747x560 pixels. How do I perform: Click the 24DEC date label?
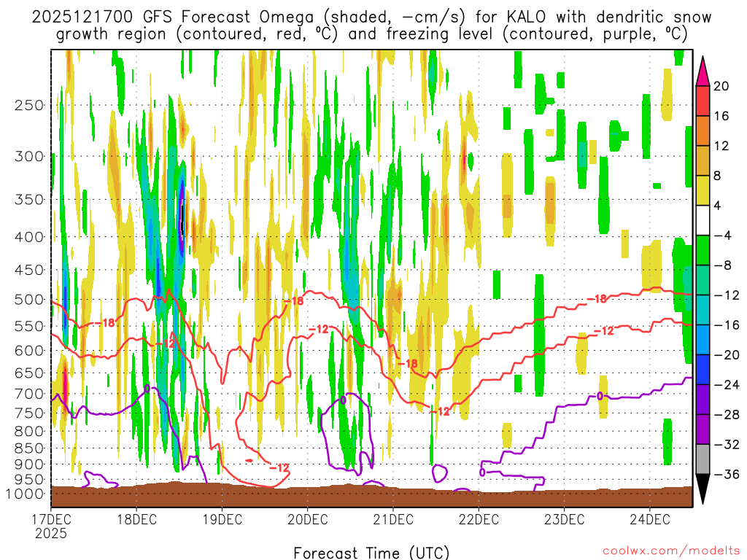[x=650, y=519]
